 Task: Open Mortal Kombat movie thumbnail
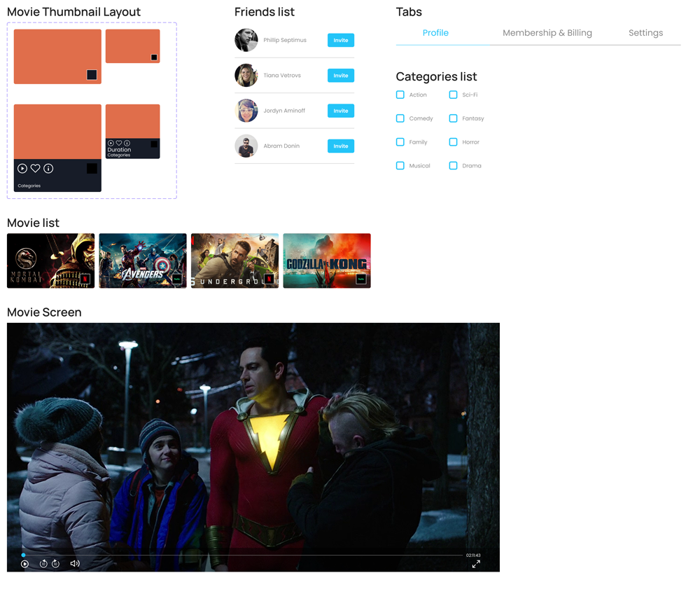coord(51,261)
